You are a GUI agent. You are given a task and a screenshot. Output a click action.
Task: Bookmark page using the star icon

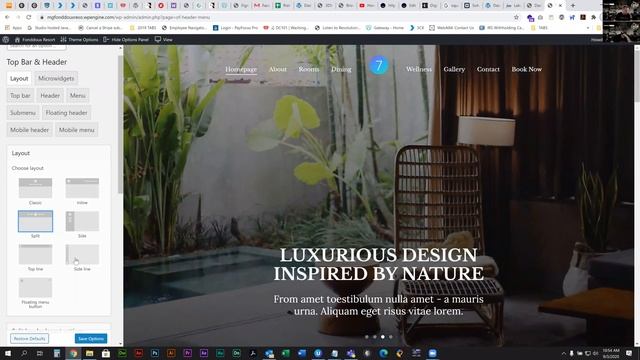click(x=516, y=17)
